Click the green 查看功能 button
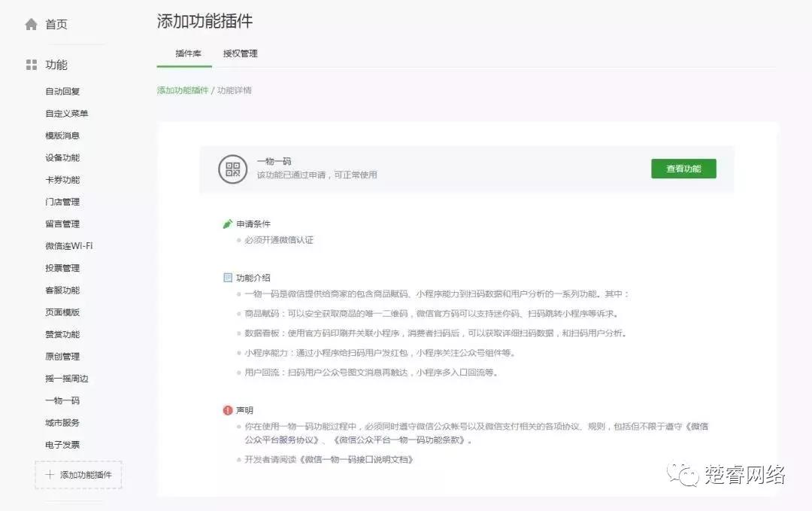The image size is (812, 511). pyautogui.click(x=683, y=169)
